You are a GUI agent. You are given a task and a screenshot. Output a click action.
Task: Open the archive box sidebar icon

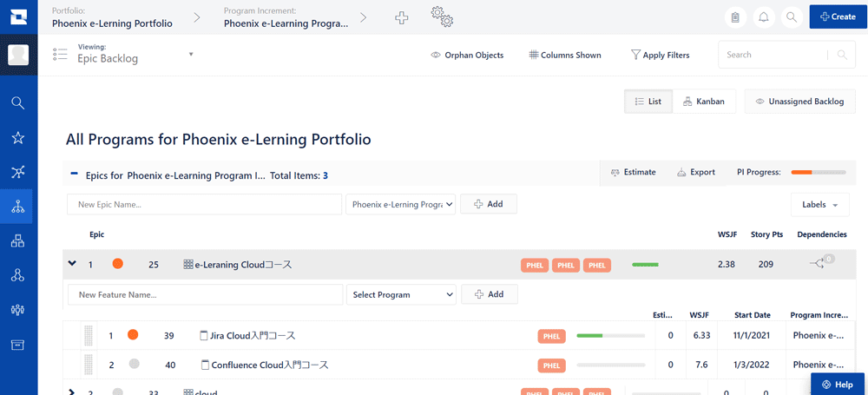(x=18, y=345)
